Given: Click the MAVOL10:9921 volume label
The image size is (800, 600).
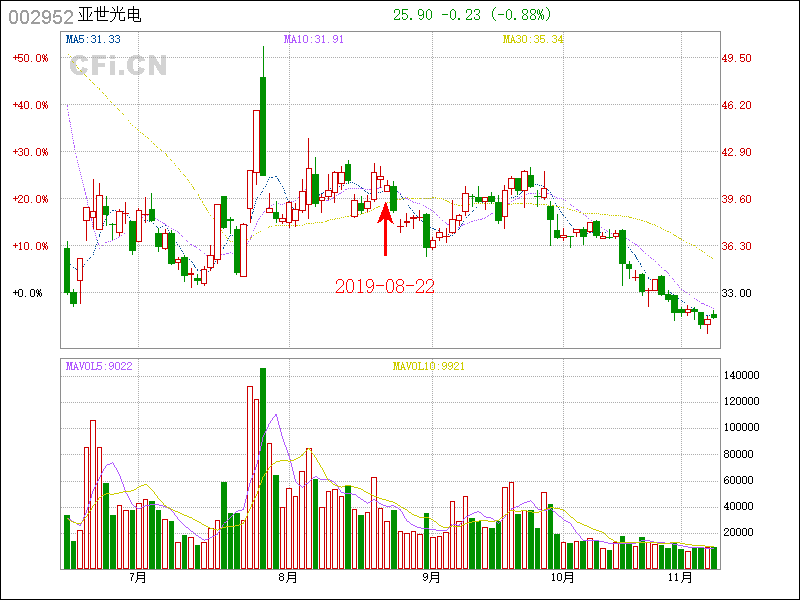Looking at the screenshot, I should 429,366.
